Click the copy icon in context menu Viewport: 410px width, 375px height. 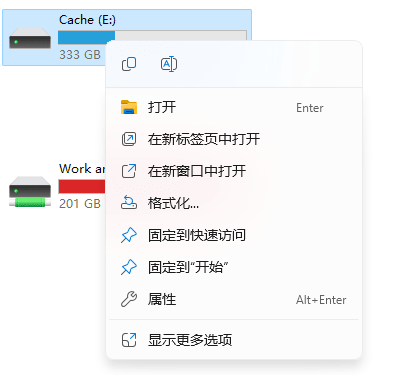pos(129,64)
